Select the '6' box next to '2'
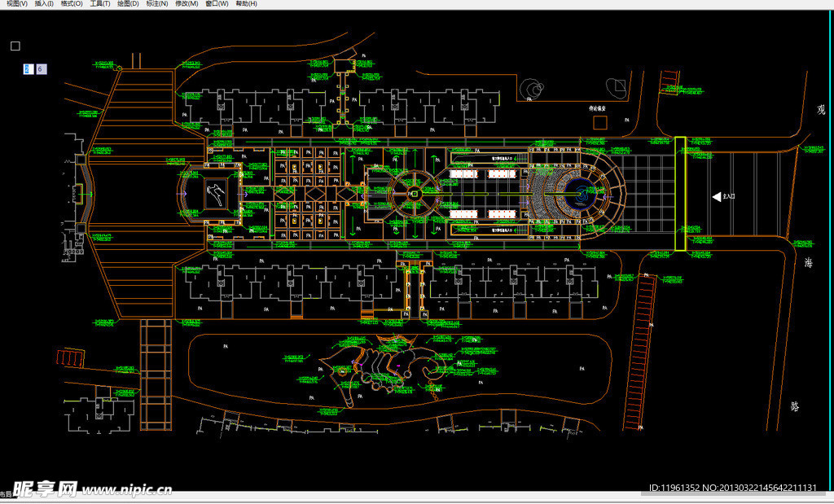The image size is (834, 504). (x=41, y=69)
